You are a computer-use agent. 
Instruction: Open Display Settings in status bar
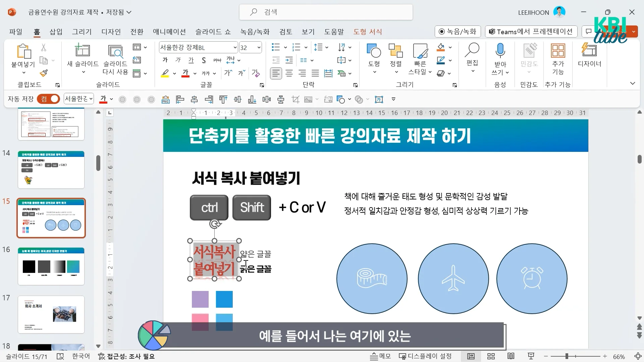tap(425, 356)
